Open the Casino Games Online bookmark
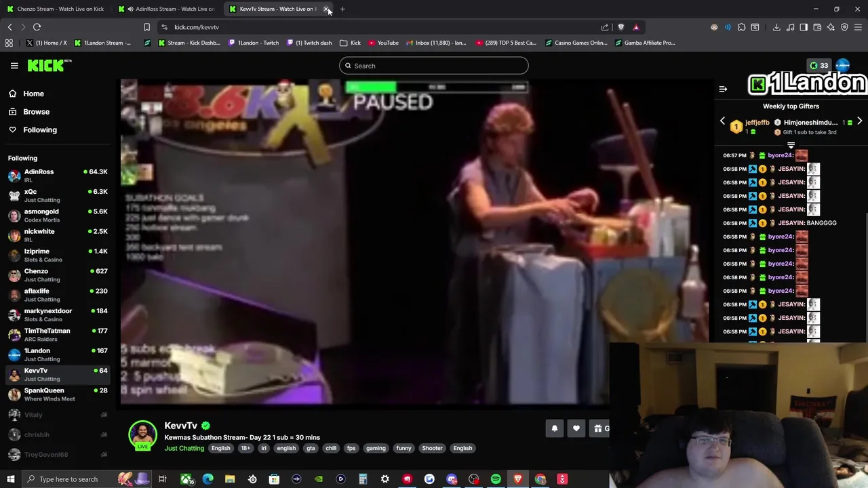 point(576,43)
